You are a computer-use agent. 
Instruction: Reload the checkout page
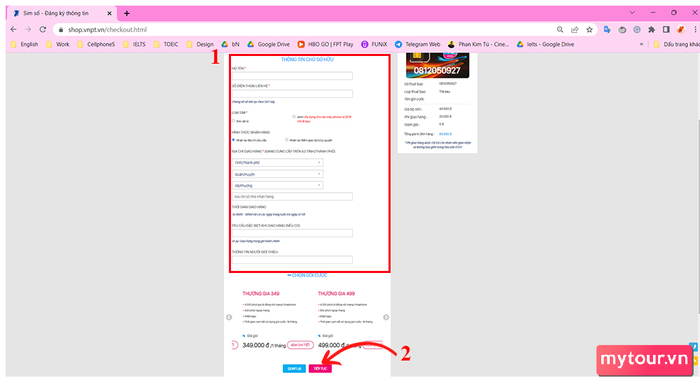43,29
